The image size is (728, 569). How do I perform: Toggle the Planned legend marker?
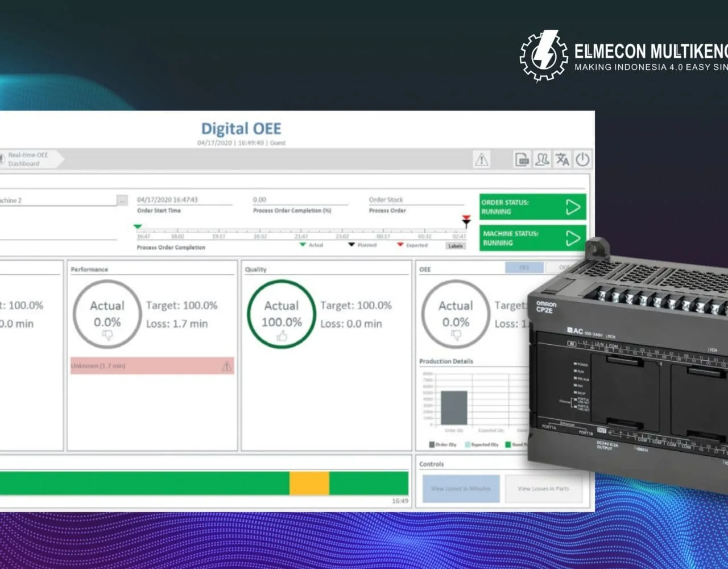(x=351, y=245)
